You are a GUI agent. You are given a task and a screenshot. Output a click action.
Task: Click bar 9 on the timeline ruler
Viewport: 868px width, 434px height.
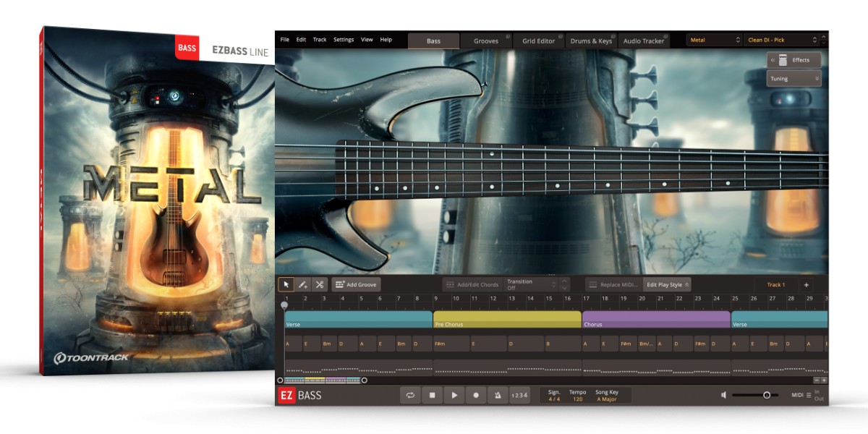[x=435, y=298]
